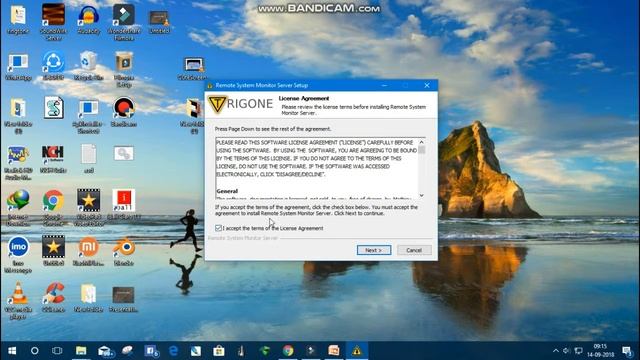Viewport: 640px width, 360px height.
Task: Open File Explorer from the taskbar
Action: [81, 351]
